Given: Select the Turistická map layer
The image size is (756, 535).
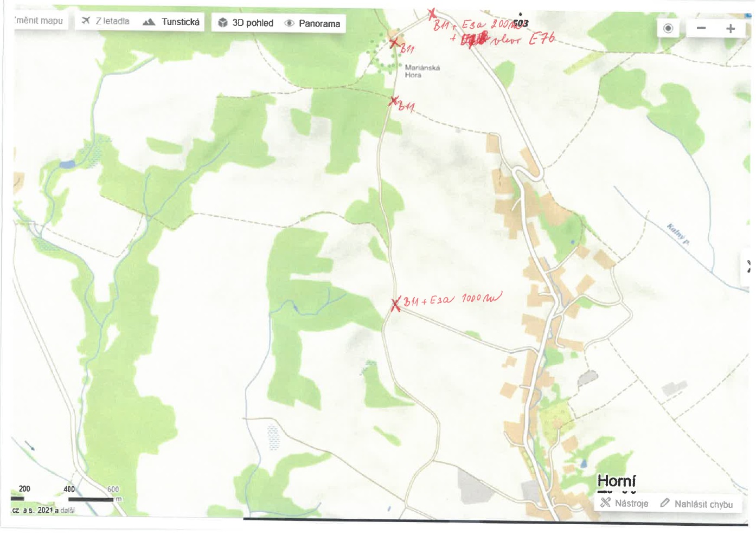Looking at the screenshot, I should (x=171, y=22).
